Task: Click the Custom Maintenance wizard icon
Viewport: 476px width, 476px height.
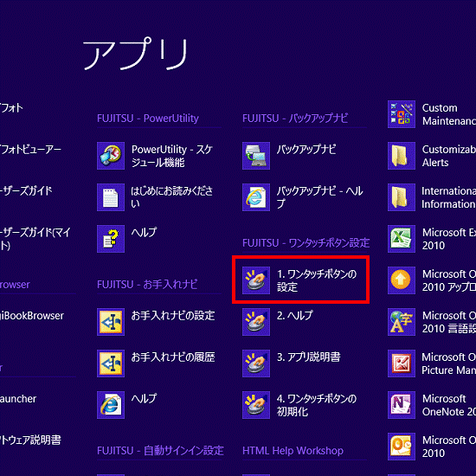Action: [402, 114]
